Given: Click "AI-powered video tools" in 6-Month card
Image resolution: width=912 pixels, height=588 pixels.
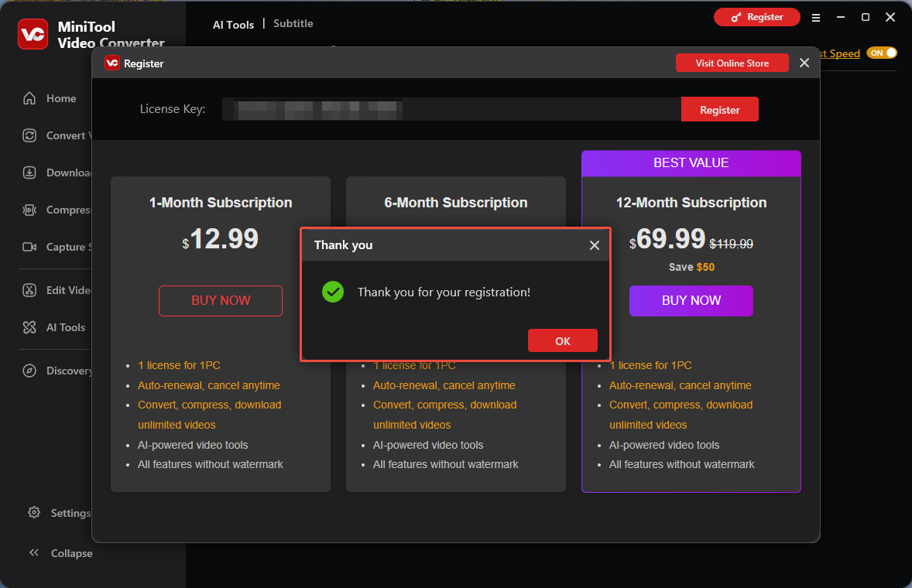Looking at the screenshot, I should (428, 445).
